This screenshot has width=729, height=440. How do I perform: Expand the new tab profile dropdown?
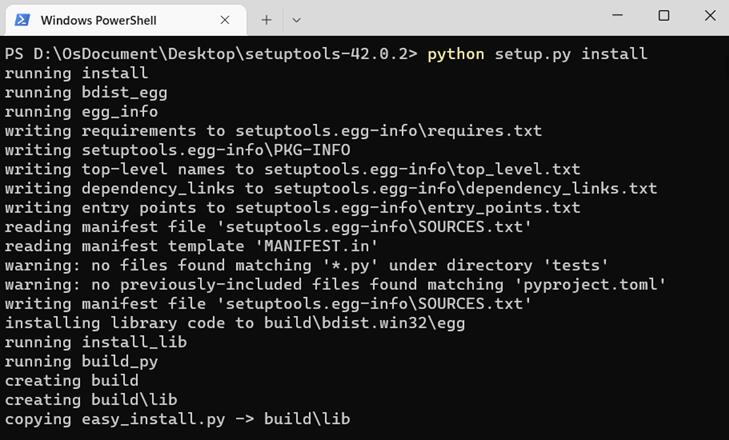tap(296, 19)
